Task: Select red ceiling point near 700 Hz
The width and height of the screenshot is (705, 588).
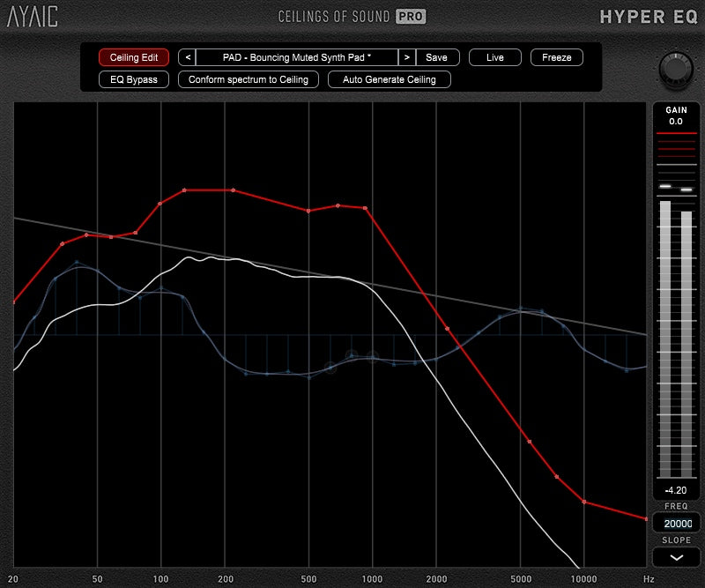Action: (338, 205)
